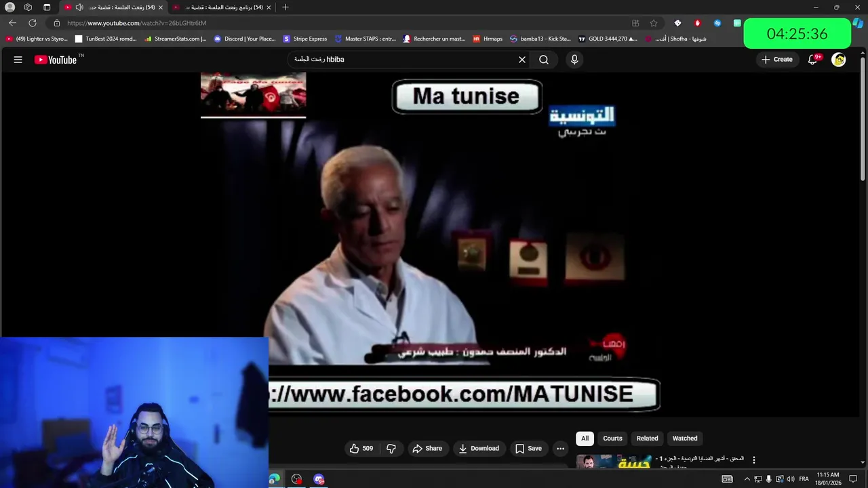Open the Discord bookmark
868x488 pixels.
(x=245, y=39)
